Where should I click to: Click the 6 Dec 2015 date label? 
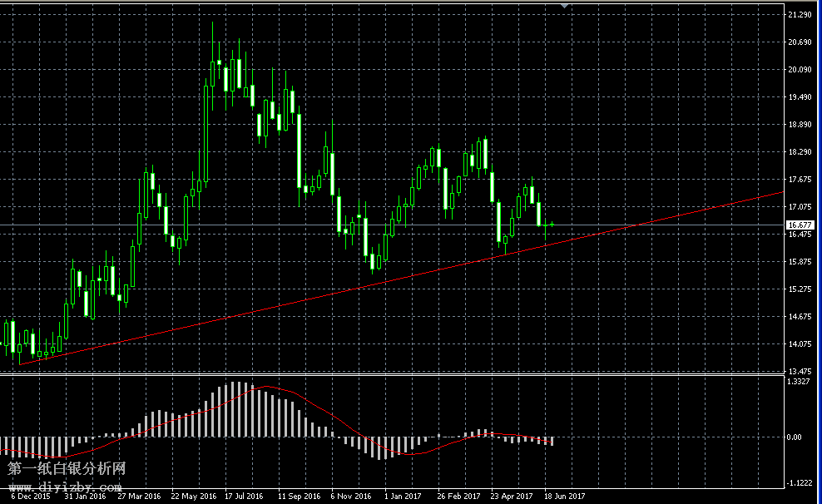[30, 497]
